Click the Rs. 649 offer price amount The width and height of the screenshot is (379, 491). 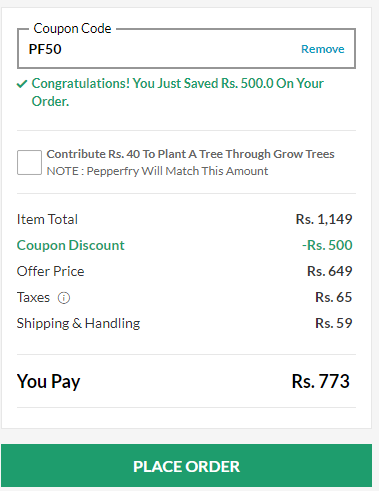click(329, 271)
